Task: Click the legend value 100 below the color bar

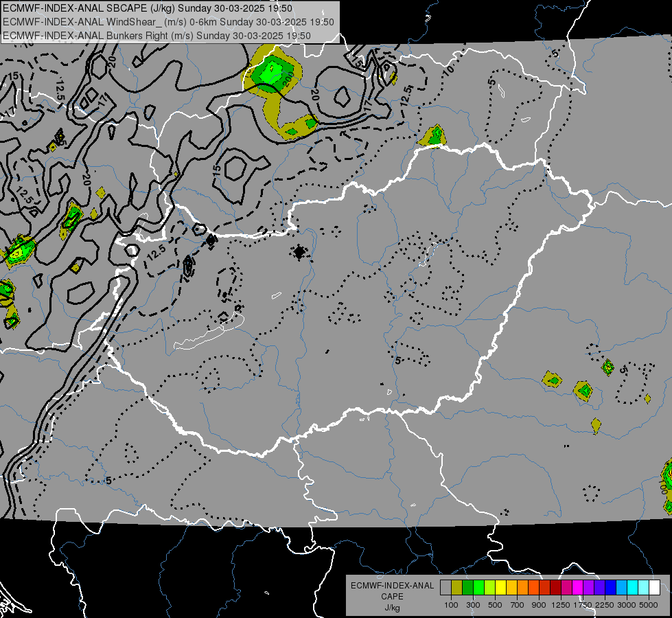Action: coord(451,605)
